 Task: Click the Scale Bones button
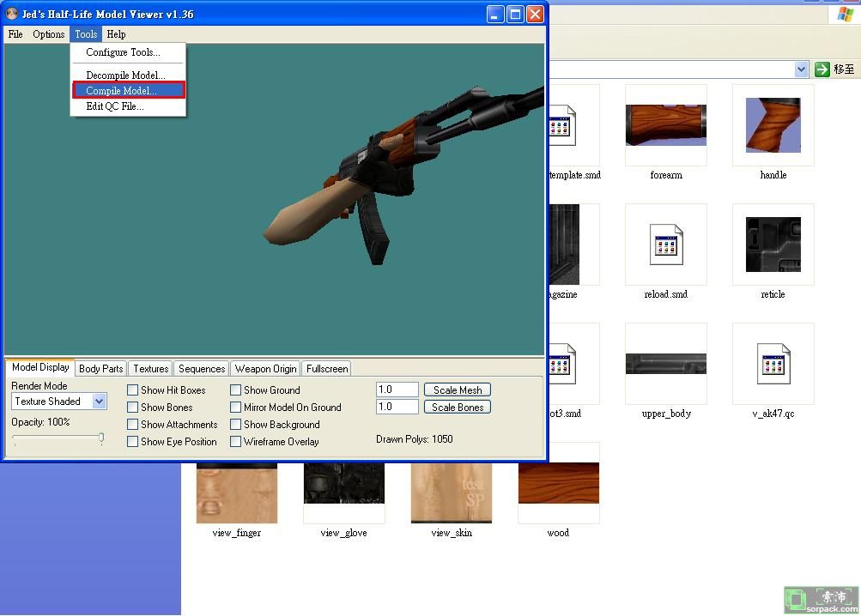458,407
